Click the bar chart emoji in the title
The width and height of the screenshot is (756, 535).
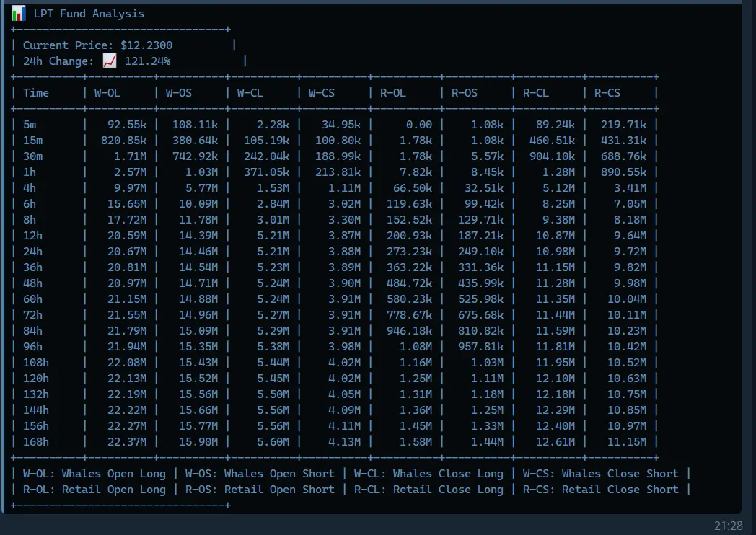tap(19, 13)
